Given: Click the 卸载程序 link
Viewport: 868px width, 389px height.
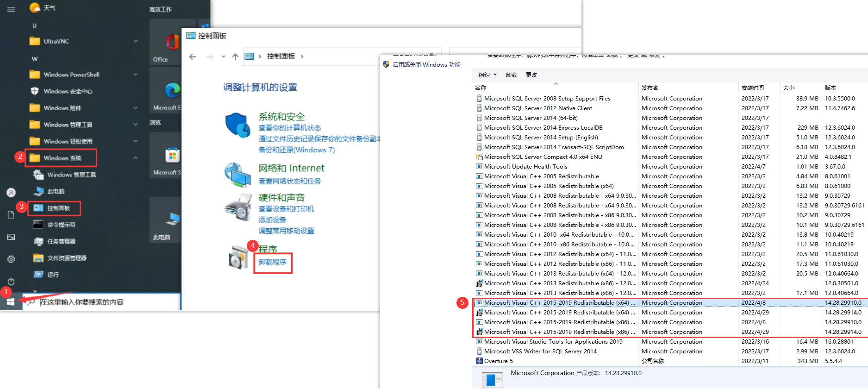Looking at the screenshot, I should point(272,262).
